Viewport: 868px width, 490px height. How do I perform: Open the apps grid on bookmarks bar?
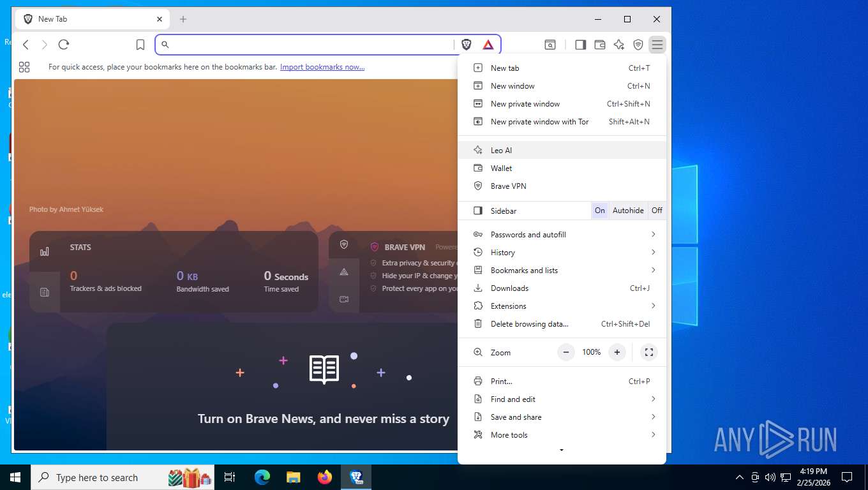[24, 67]
